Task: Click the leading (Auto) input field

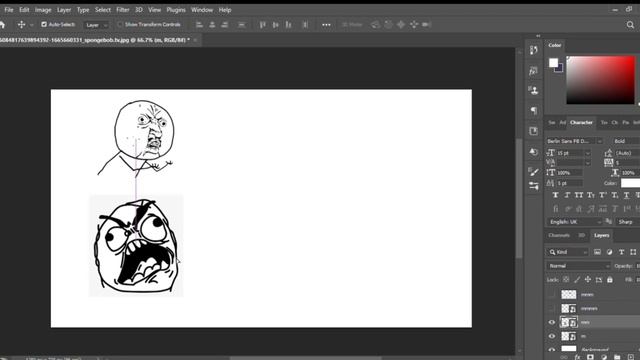Action: coord(627,153)
